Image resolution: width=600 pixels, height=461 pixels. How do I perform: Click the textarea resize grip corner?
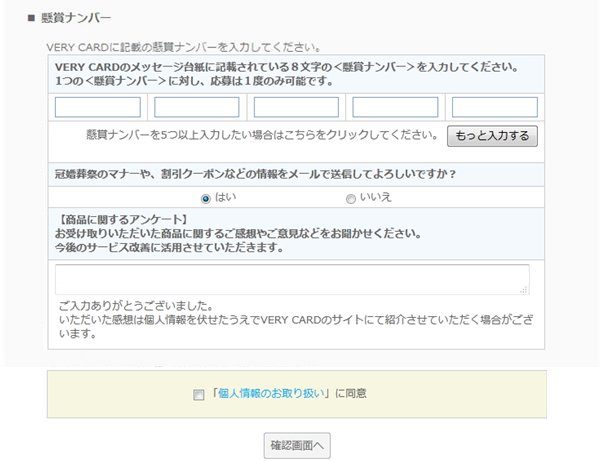[x=524, y=290]
